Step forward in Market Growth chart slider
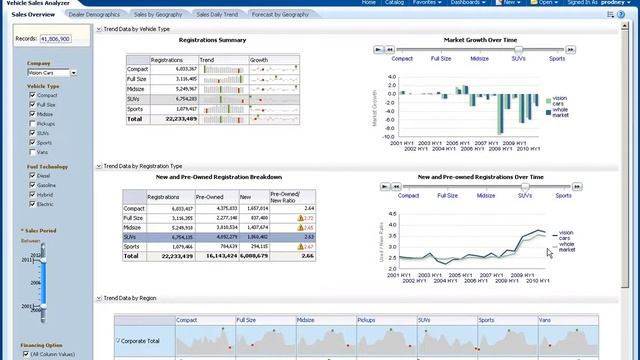The image size is (640, 360). 570,49
